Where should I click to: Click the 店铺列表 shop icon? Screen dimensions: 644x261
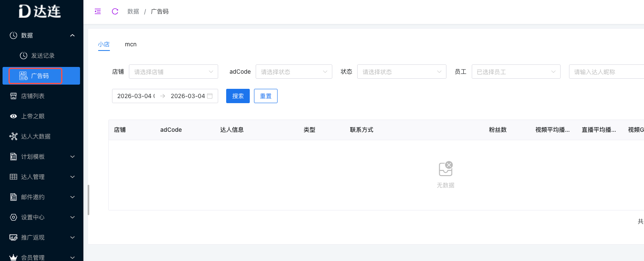(13, 96)
